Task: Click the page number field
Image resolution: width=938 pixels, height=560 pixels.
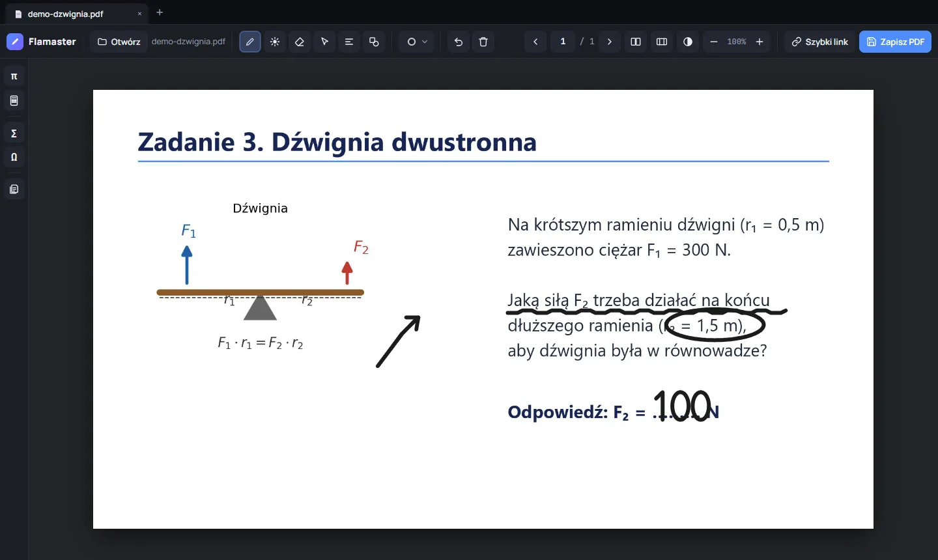Action: 563,42
